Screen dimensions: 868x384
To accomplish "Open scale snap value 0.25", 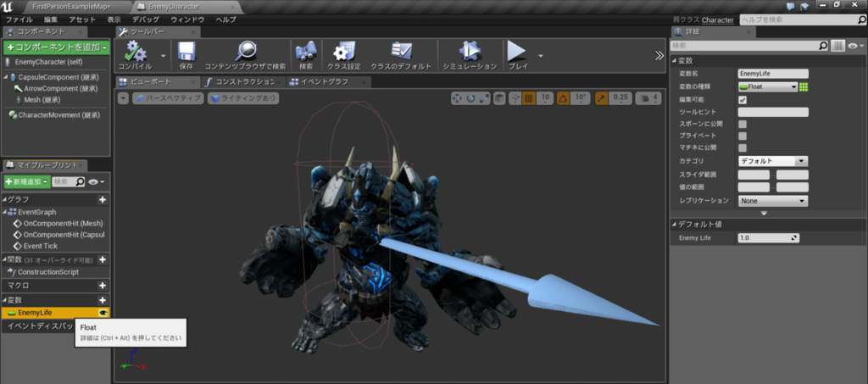I will (x=620, y=98).
